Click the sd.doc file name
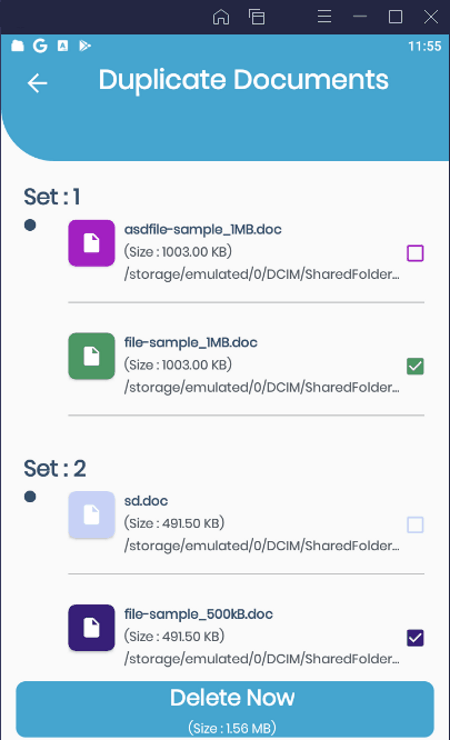Image resolution: width=450 pixels, height=740 pixels. (x=146, y=501)
